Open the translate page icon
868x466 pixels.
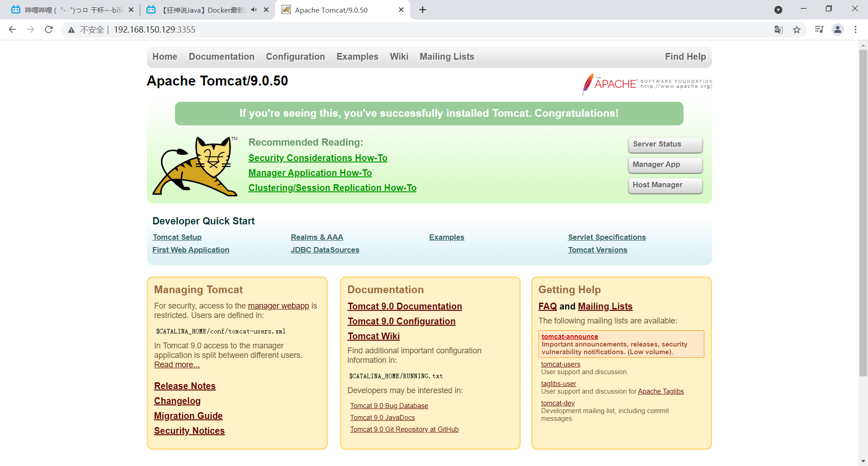(778, 29)
